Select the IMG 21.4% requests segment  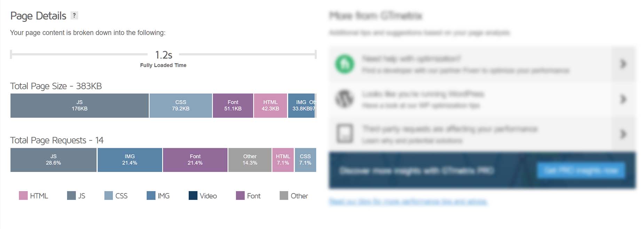(x=130, y=160)
